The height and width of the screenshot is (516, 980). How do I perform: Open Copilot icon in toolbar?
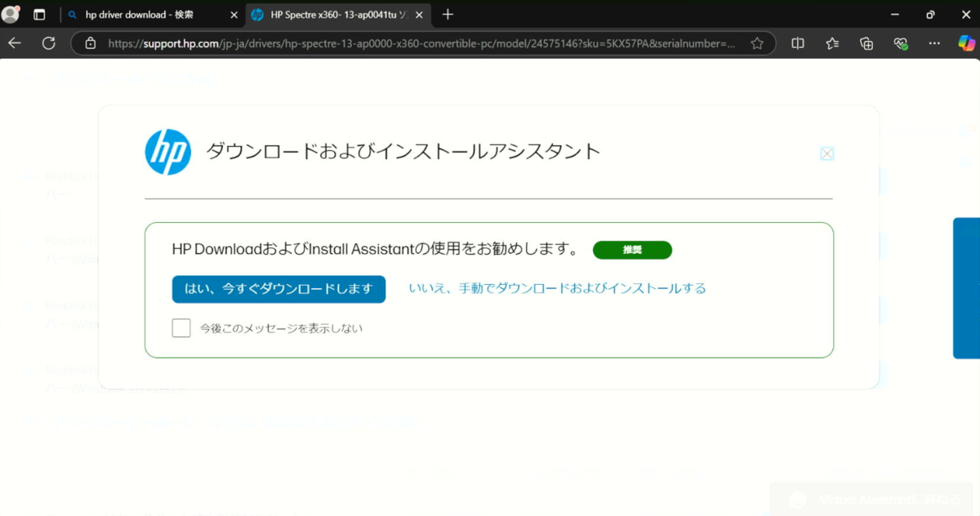[x=965, y=43]
